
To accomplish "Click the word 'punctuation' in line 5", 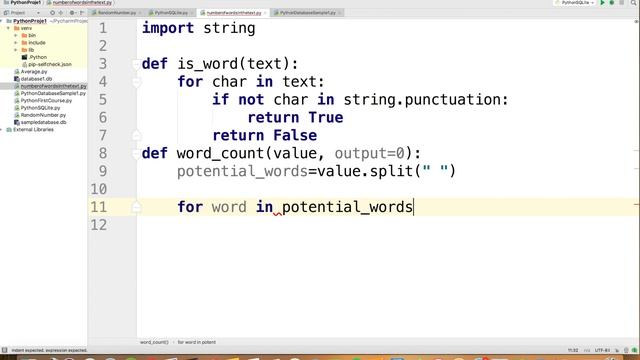I will [452, 100].
